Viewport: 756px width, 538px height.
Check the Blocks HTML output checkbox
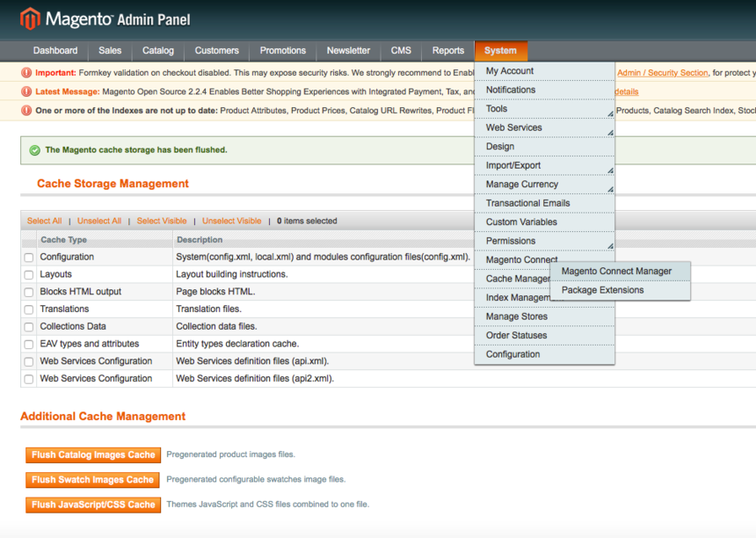29,292
